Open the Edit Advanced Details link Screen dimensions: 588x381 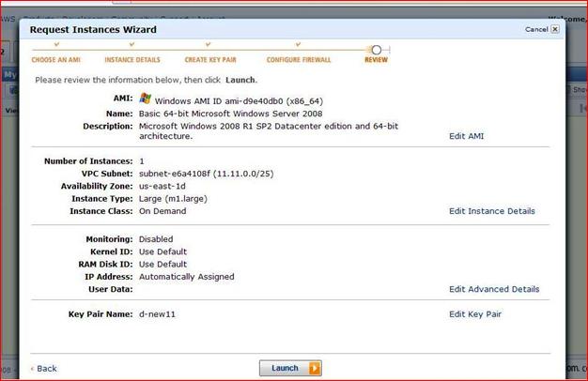click(494, 289)
